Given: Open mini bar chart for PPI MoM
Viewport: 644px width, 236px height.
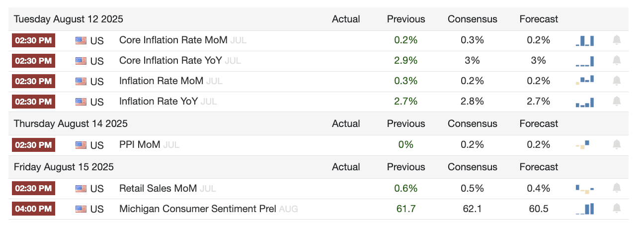Looking at the screenshot, I should (x=582, y=145).
